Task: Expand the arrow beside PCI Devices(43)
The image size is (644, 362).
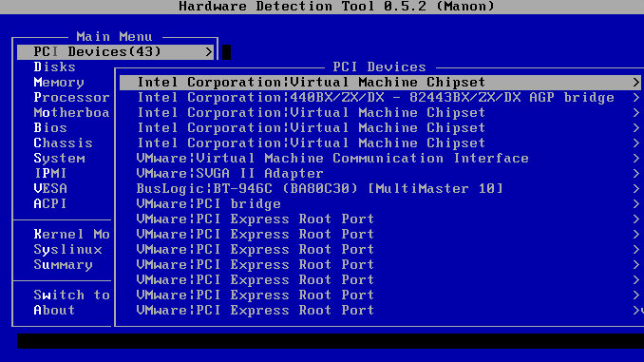Action: coord(209,51)
